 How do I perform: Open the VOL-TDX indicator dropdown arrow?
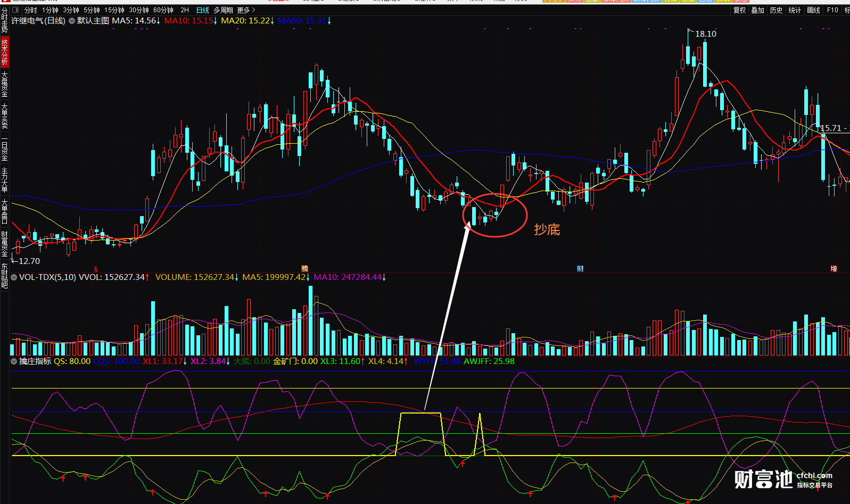[x=14, y=277]
